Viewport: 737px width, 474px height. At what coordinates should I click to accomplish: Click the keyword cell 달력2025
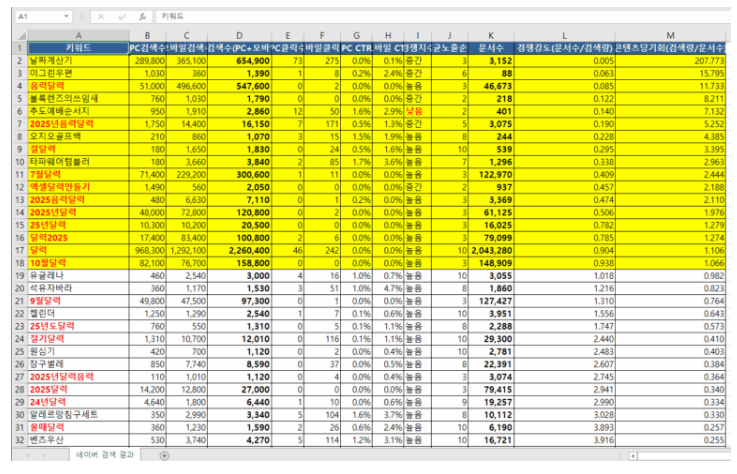(78, 238)
